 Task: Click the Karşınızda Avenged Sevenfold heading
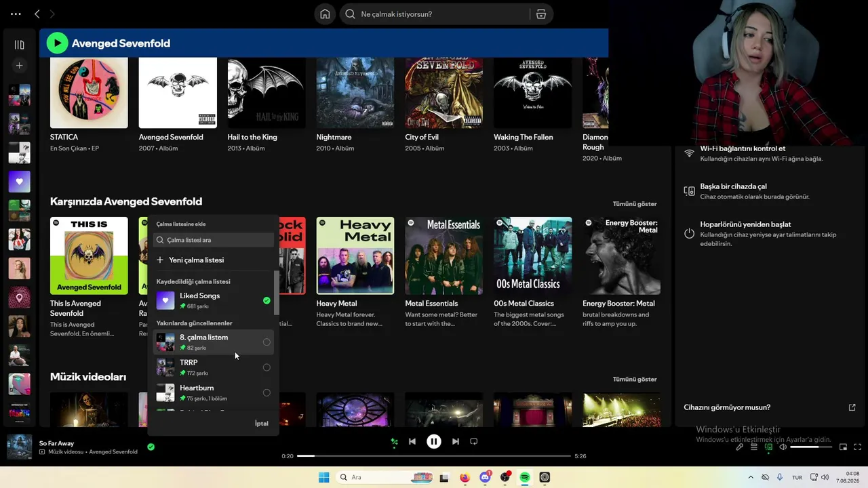coord(126,202)
